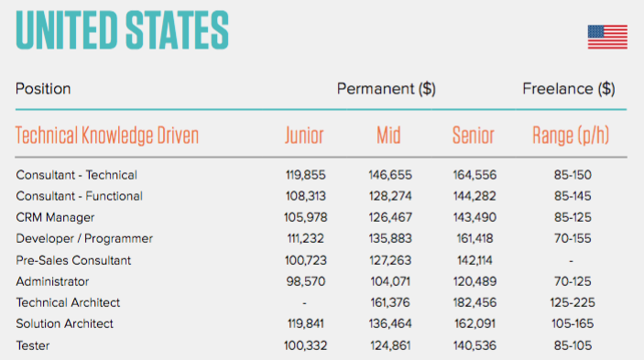The image size is (644, 360).
Task: Click the CRM Manager row label
Action: [x=56, y=218]
